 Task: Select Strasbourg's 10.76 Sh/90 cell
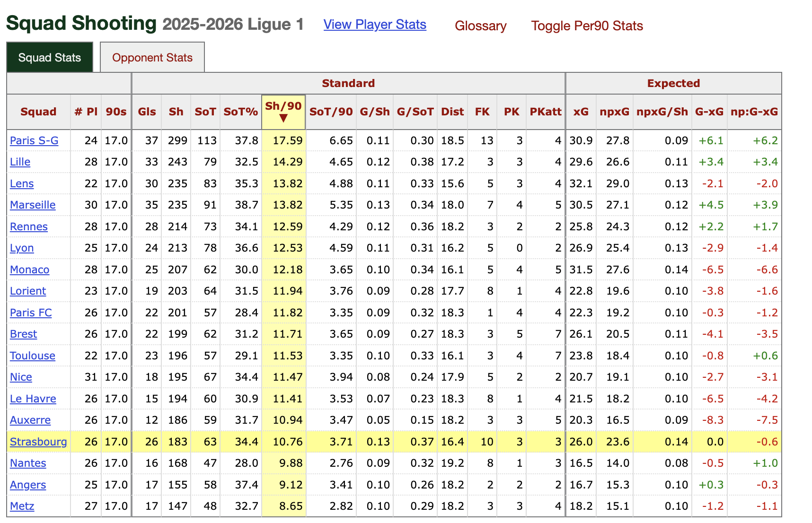point(283,442)
